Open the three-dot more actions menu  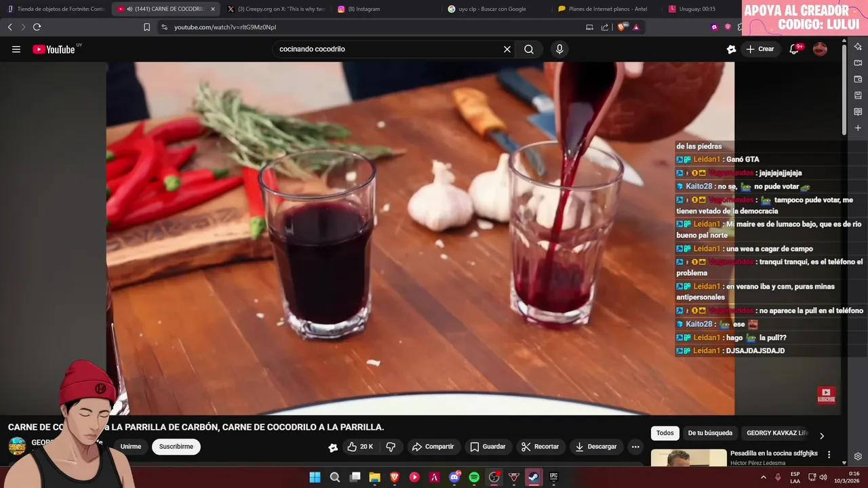[x=635, y=447]
